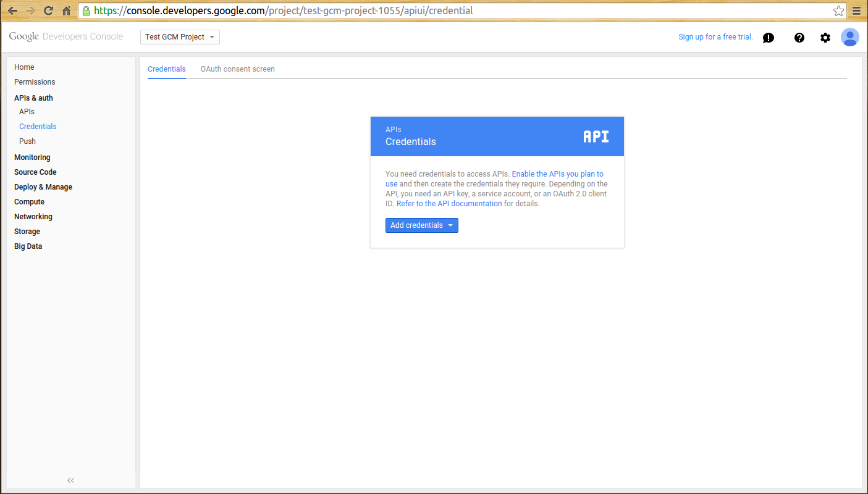The width and height of the screenshot is (868, 494).
Task: Collapse the APIs & auth section
Action: tap(33, 98)
